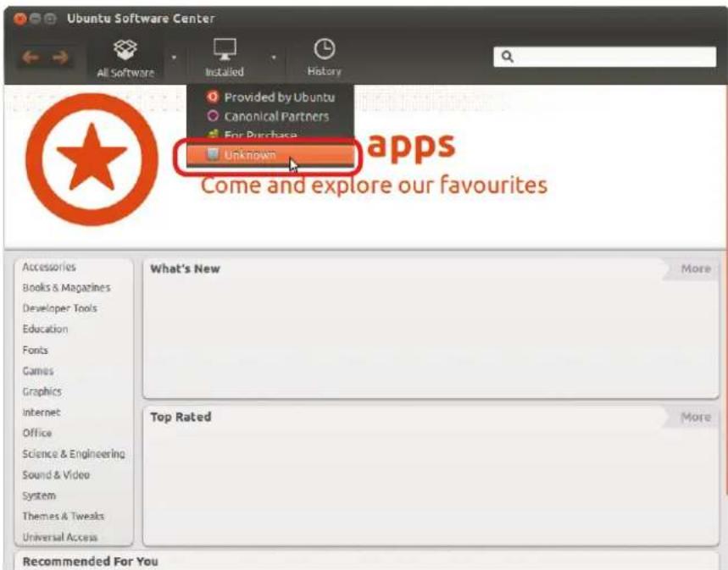Select For Purchase menu entry
Image resolution: width=728 pixels, height=570 pixels.
point(270,135)
